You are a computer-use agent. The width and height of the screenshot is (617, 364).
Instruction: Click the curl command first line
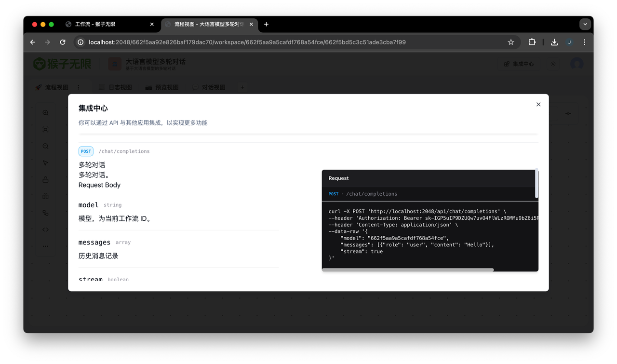[x=417, y=211]
